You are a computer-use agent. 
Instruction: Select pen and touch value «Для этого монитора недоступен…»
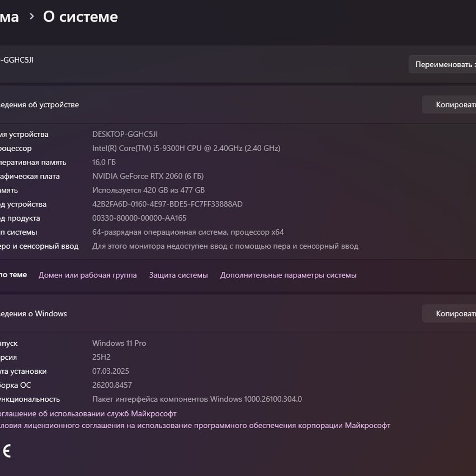click(225, 246)
